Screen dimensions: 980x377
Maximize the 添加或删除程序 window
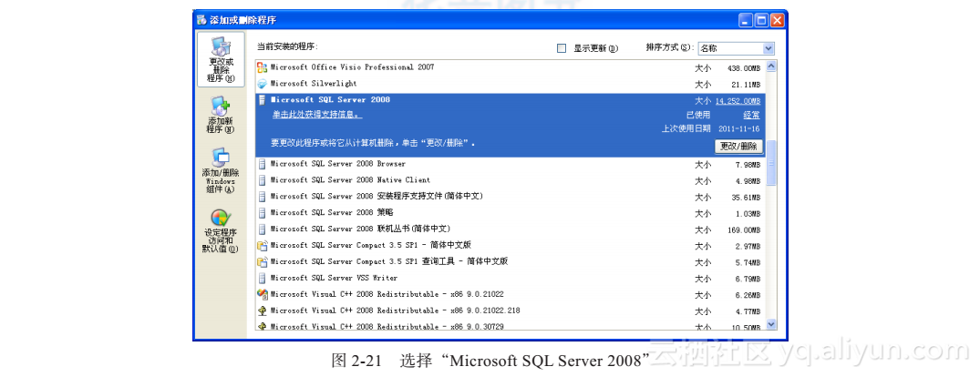pos(761,20)
